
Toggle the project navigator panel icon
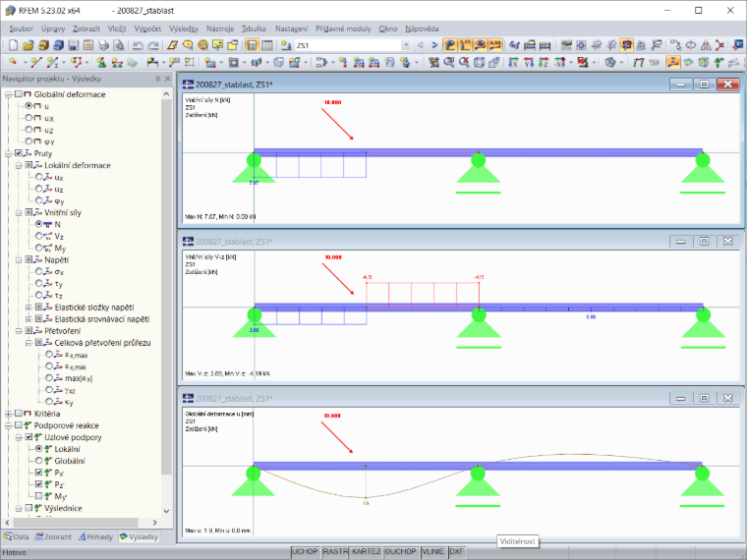(252, 45)
